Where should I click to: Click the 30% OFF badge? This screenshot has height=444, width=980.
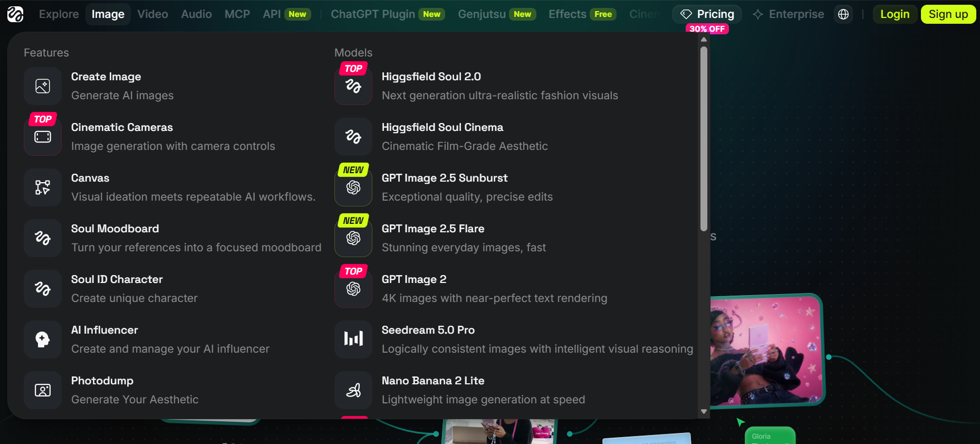click(x=707, y=29)
